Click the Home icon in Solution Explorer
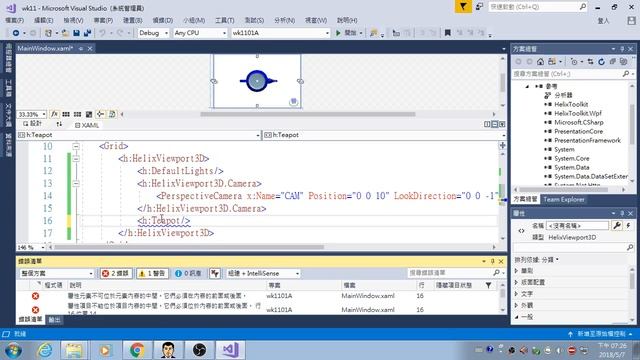 (540, 62)
